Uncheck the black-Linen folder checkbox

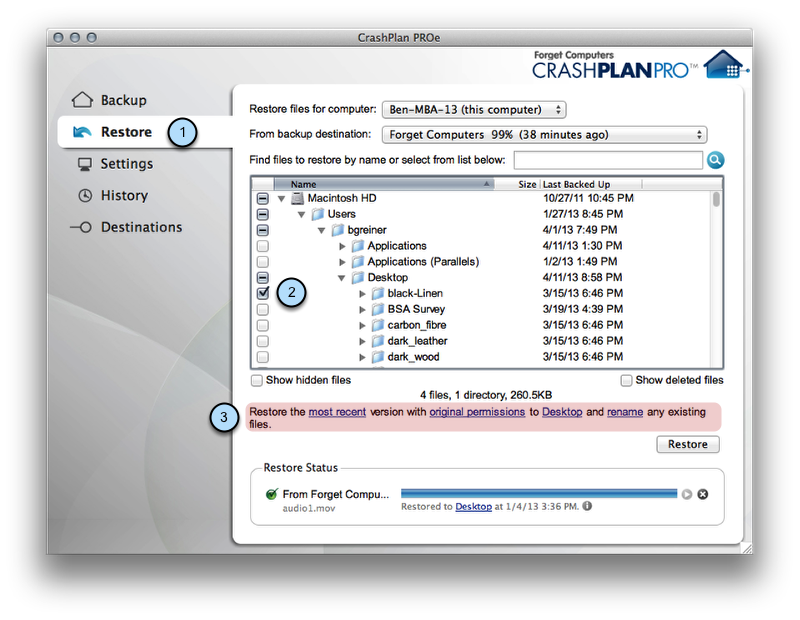click(263, 293)
